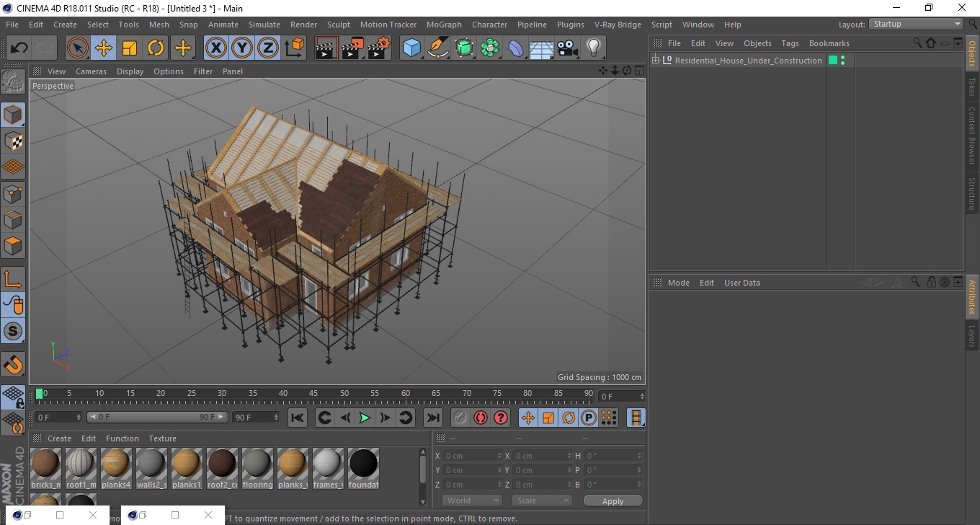This screenshot has width=980, height=525.
Task: Select the Live Selection tool
Action: tap(78, 48)
